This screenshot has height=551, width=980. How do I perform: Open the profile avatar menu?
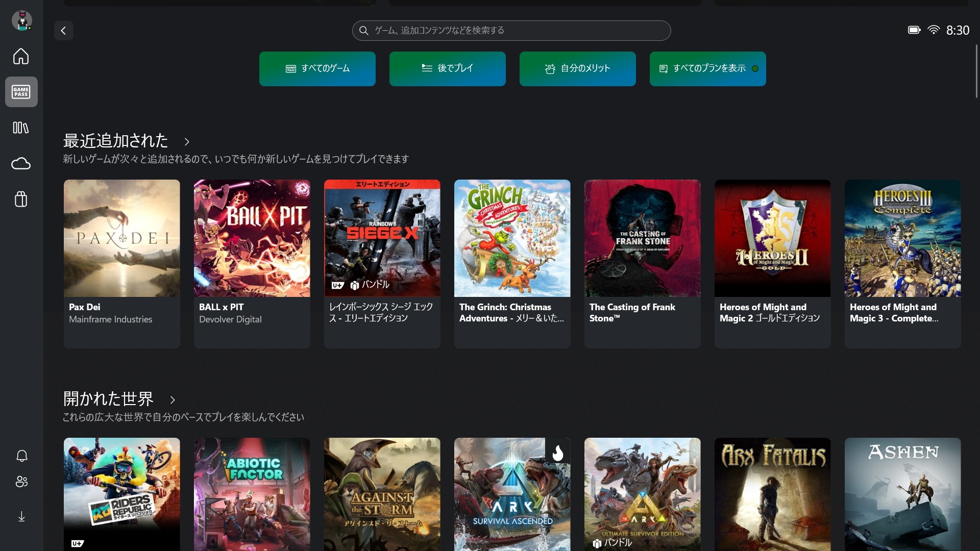coord(21,20)
